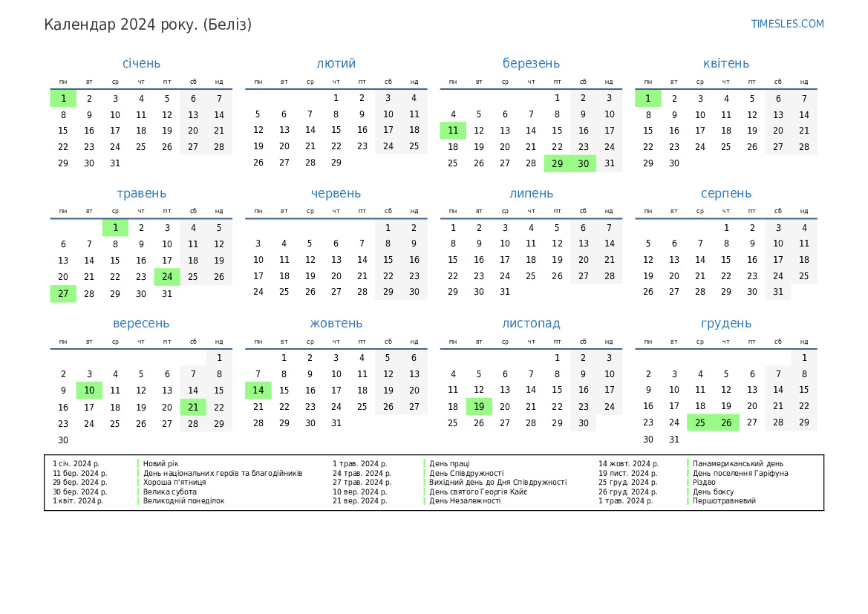Click highlighted December 25 date
868x614 pixels.
699,422
